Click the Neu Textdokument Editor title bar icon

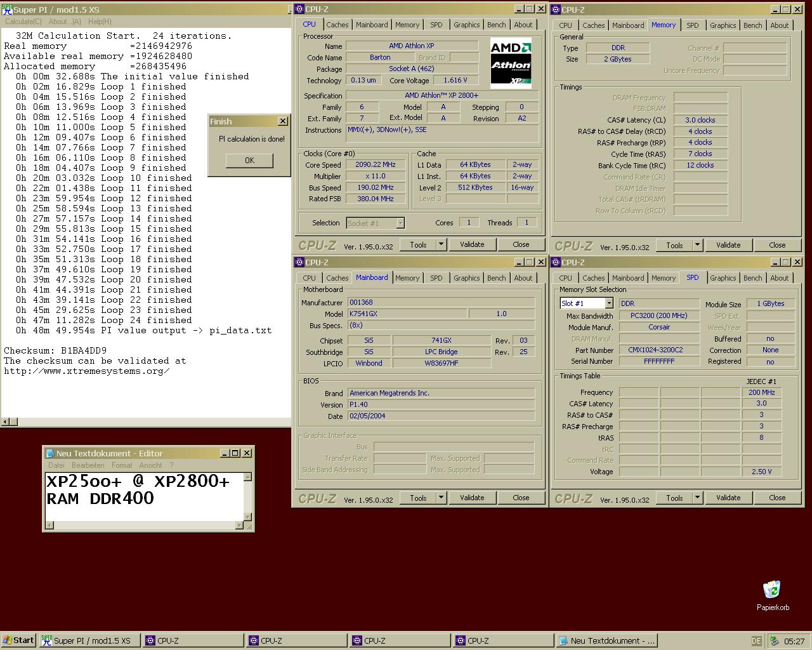point(49,453)
